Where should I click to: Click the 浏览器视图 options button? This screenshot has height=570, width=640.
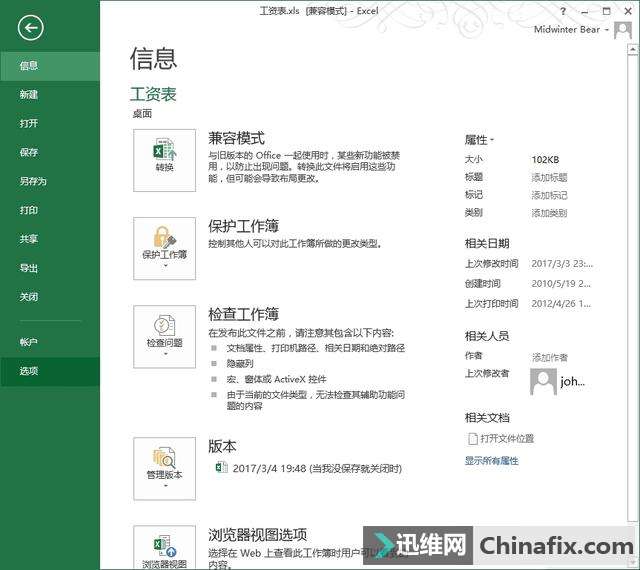[164, 547]
